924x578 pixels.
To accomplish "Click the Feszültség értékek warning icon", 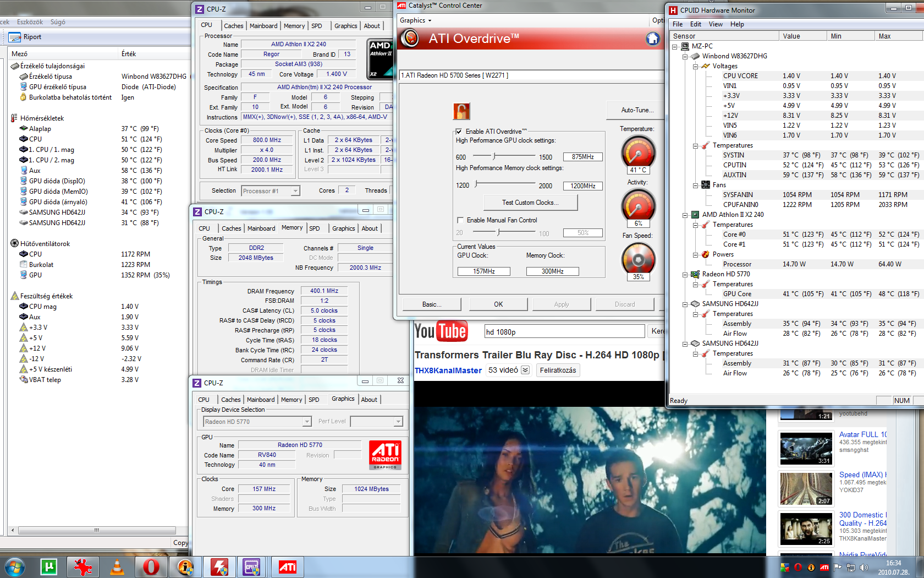I will click(x=15, y=296).
